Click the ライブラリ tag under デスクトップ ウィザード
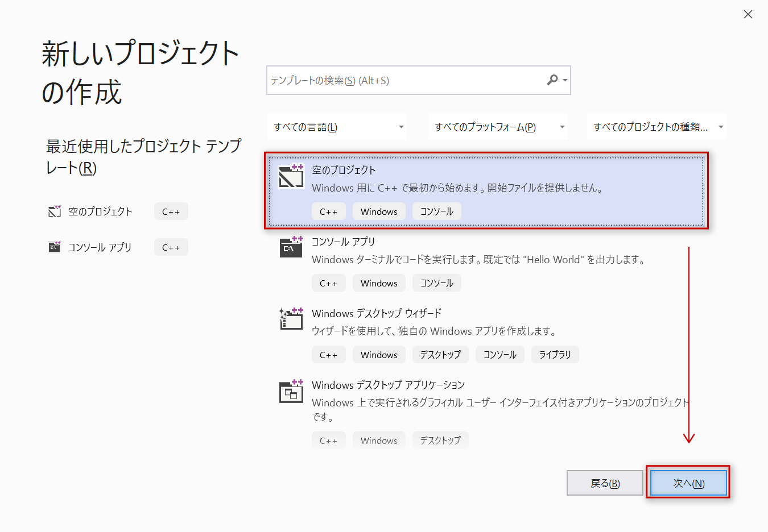The height and width of the screenshot is (532, 768). (x=555, y=355)
